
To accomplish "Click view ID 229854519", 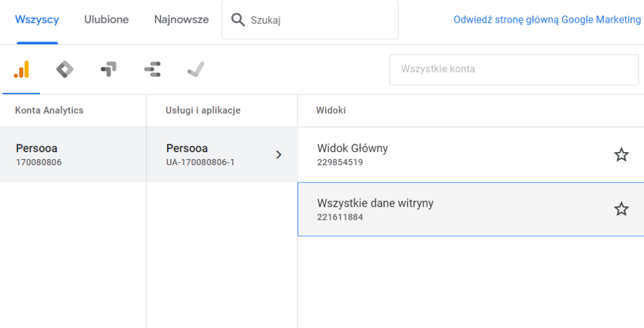I will point(340,163).
